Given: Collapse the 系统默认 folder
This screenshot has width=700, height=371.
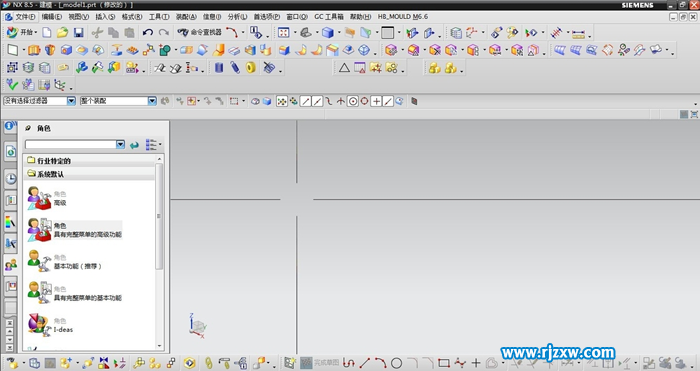Looking at the screenshot, I should pyautogui.click(x=46, y=174).
